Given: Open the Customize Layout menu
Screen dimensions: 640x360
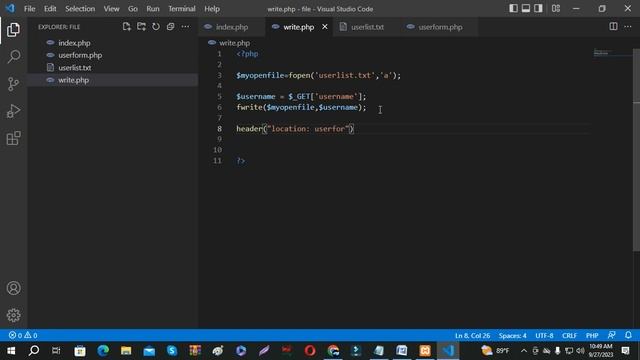Looking at the screenshot, I should point(556,8).
